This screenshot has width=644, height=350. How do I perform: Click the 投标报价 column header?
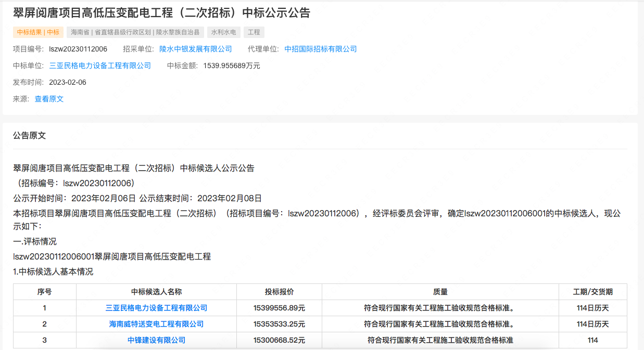279,292
